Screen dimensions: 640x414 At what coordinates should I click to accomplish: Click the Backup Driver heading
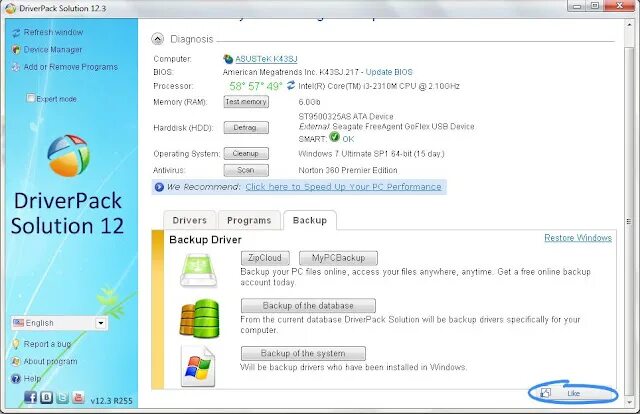tap(205, 240)
